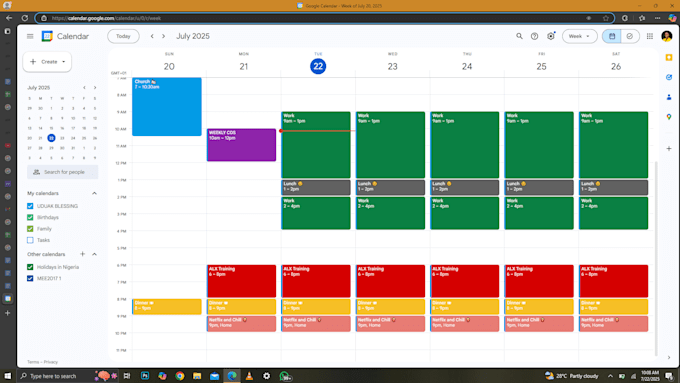Click Search for people field
Screen dimensions: 680x383
(x=62, y=172)
